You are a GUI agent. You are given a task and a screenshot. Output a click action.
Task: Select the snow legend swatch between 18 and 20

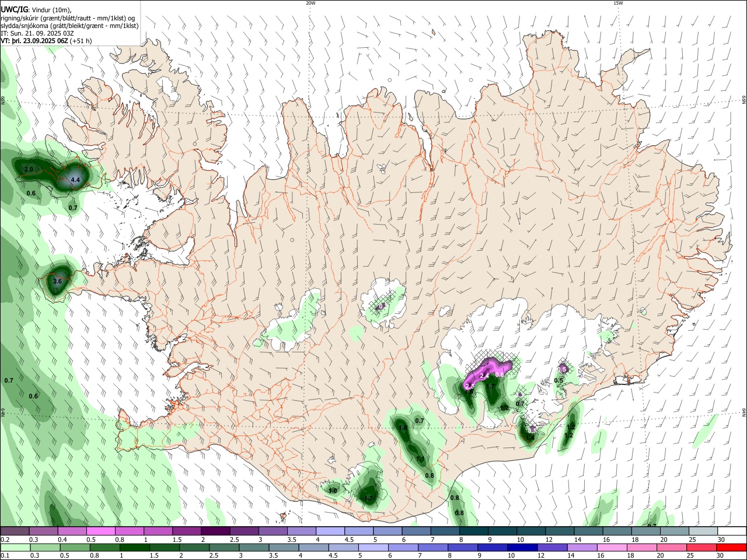[x=646, y=531]
